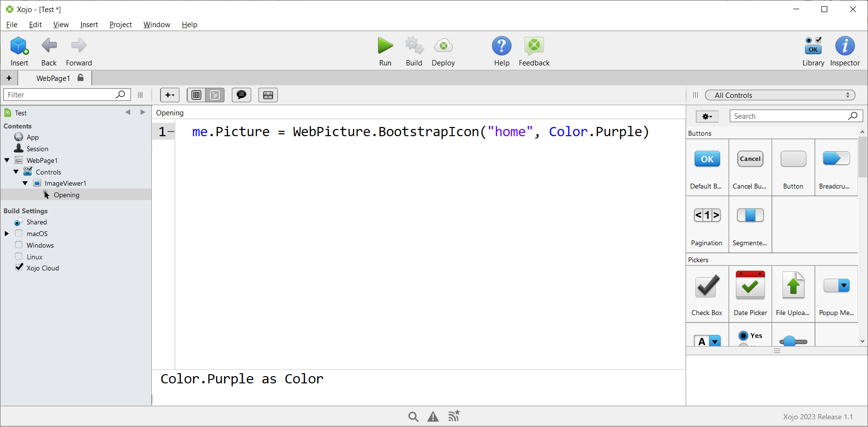
Task: Click the add new tab plus button
Action: pos(9,78)
